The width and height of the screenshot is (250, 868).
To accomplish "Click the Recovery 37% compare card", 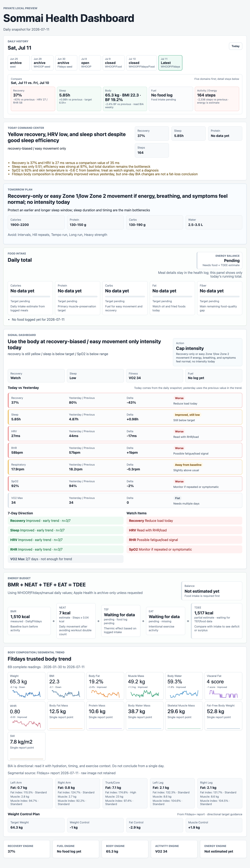I will (x=33, y=99).
